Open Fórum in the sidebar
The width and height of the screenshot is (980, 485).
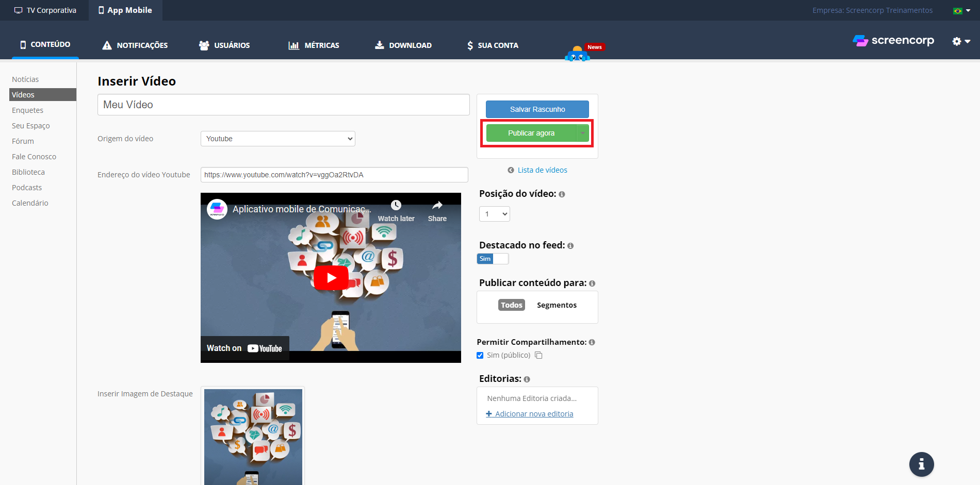pos(23,141)
